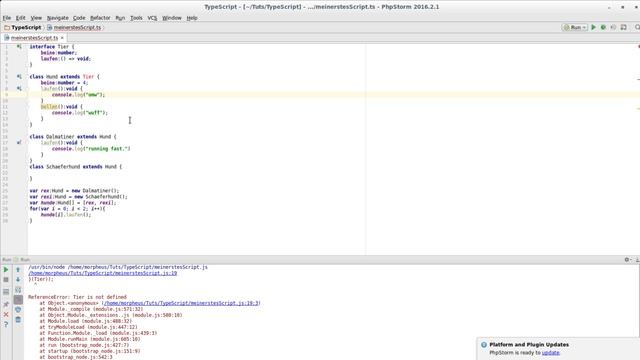Image resolution: width=640 pixels, height=360 pixels.
Task: Open Run panel settings gear
Action: [627, 260]
